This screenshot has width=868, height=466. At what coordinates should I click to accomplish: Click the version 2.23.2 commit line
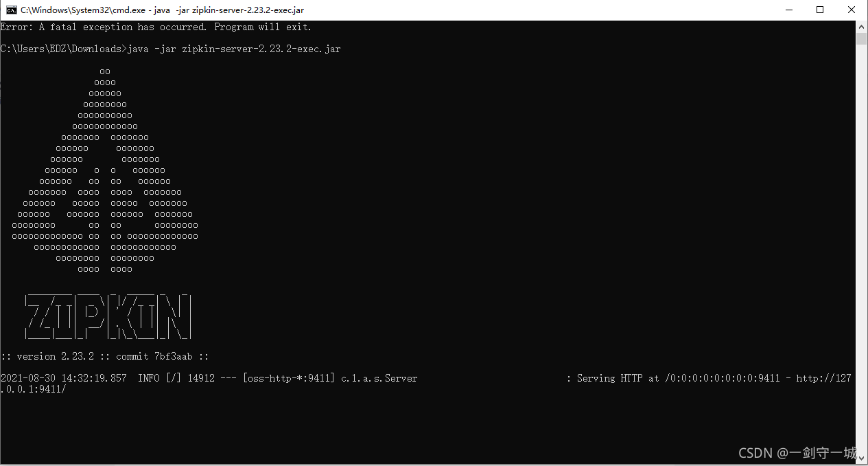point(104,356)
